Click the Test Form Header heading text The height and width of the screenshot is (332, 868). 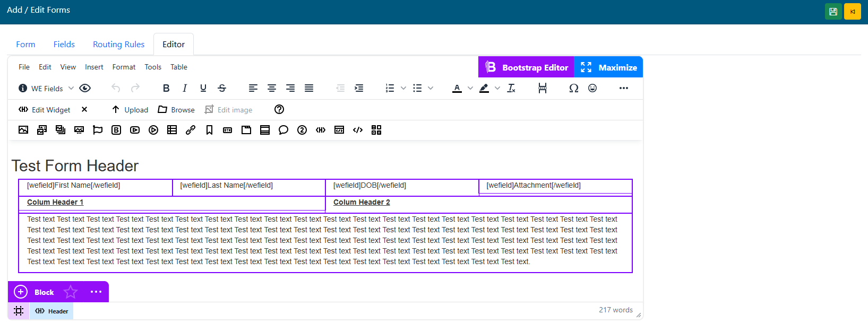tap(75, 166)
